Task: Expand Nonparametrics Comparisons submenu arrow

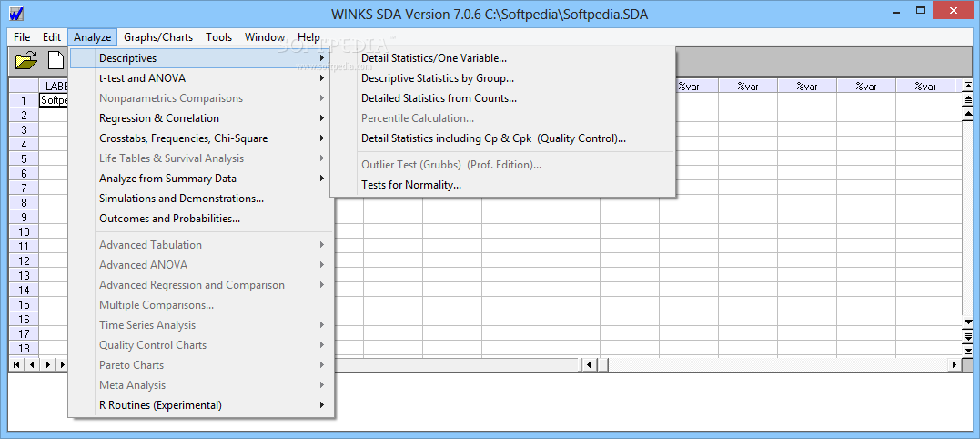Action: pyautogui.click(x=322, y=98)
